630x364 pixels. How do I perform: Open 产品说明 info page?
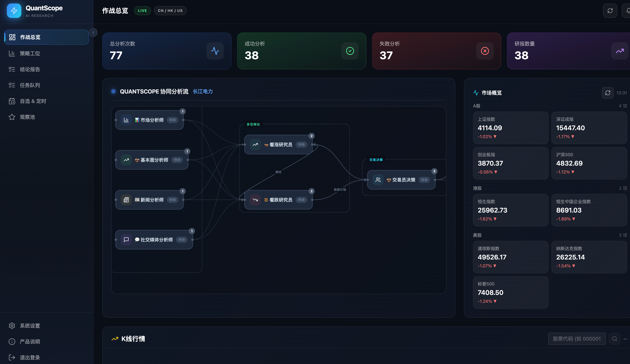coord(46,341)
